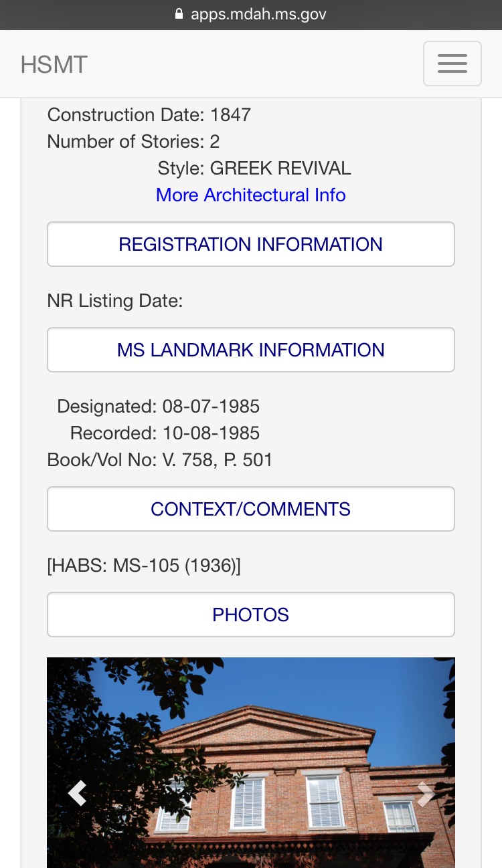Click the NR Listing Date label

(114, 301)
